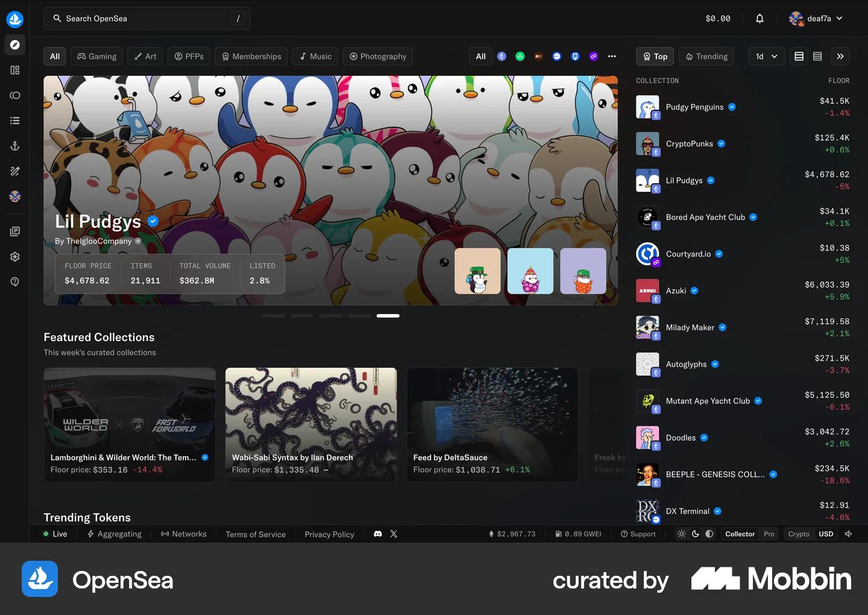The image size is (868, 615).
Task: Open the Wabi-Sabi Syntax featured collection card
Action: (311, 424)
